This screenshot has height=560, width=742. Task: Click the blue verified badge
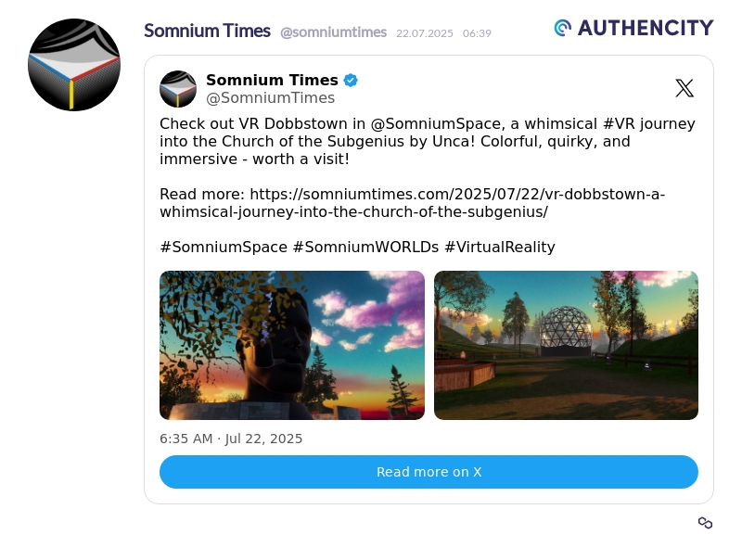pyautogui.click(x=351, y=81)
